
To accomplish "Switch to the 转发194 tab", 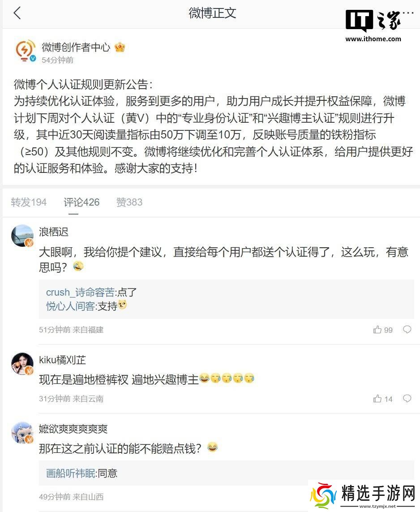I will coord(29,202).
